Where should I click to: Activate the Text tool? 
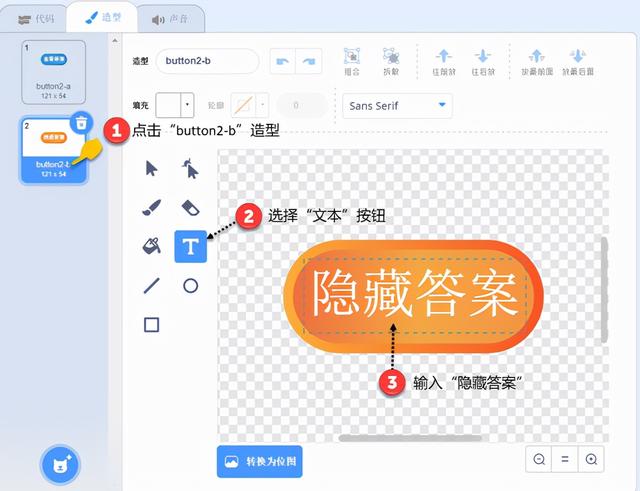(191, 247)
